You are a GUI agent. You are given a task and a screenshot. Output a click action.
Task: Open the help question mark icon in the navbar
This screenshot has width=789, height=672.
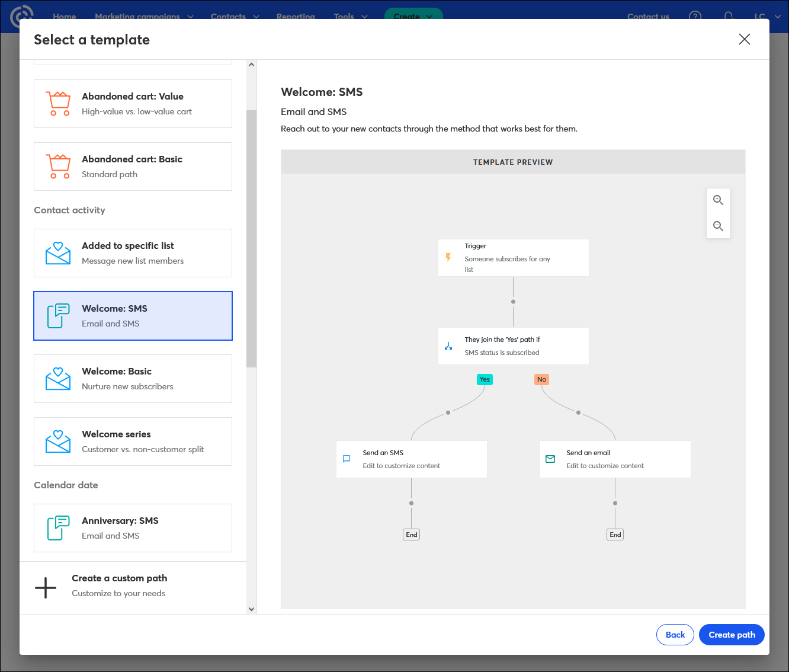coord(695,17)
